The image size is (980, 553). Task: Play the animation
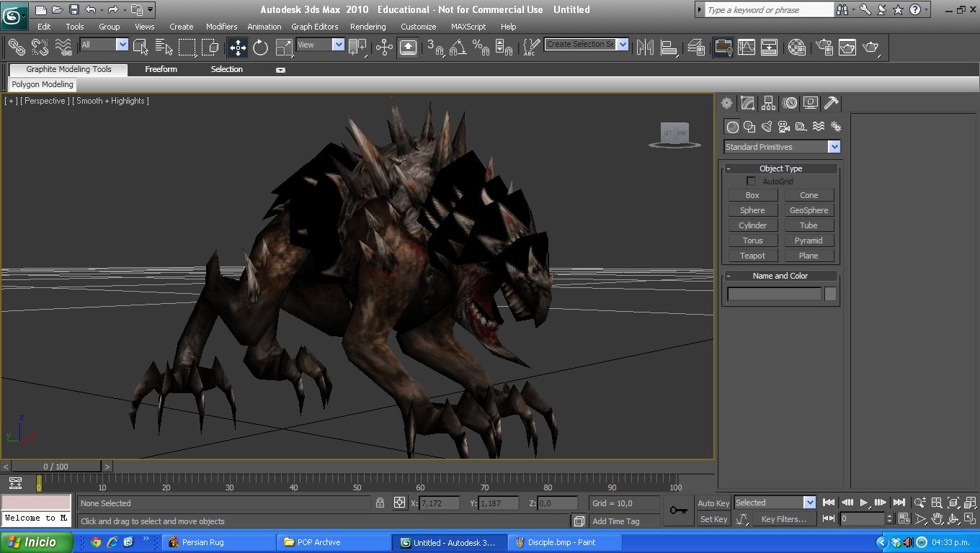coord(863,503)
